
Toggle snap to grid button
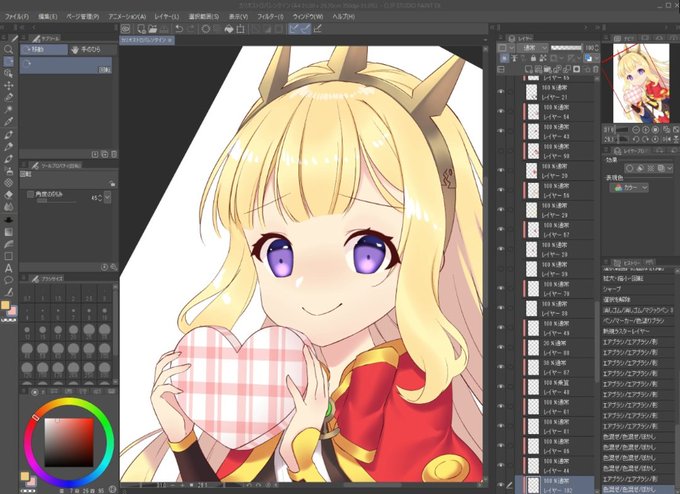tap(317, 29)
